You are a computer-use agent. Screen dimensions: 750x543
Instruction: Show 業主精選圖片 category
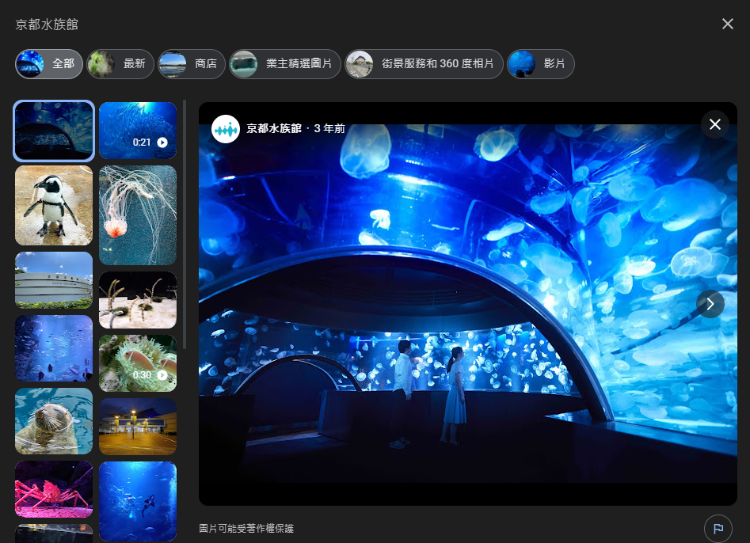point(285,64)
